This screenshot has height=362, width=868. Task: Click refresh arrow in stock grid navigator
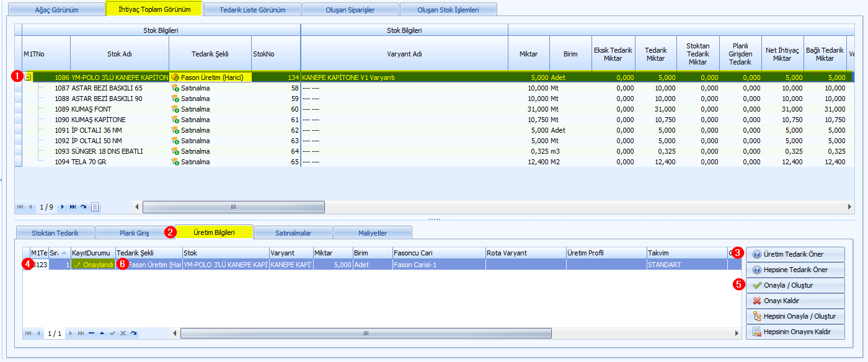coord(83,206)
